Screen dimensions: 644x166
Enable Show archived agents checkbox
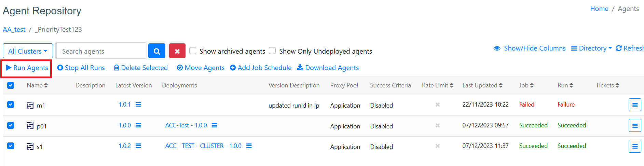[x=193, y=51]
